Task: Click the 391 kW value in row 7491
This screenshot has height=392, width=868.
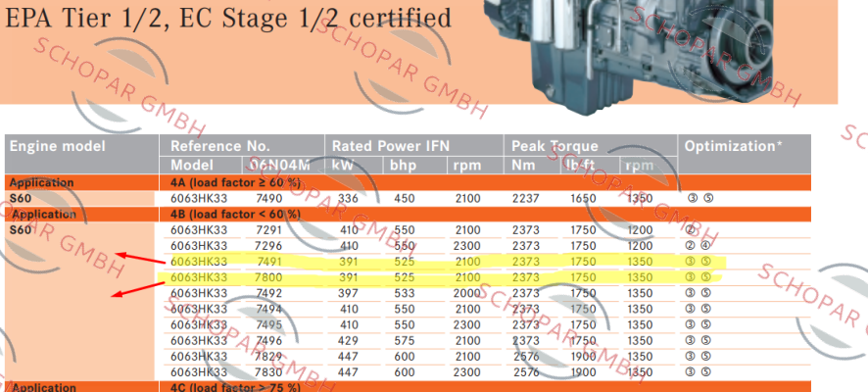Action: click(348, 262)
